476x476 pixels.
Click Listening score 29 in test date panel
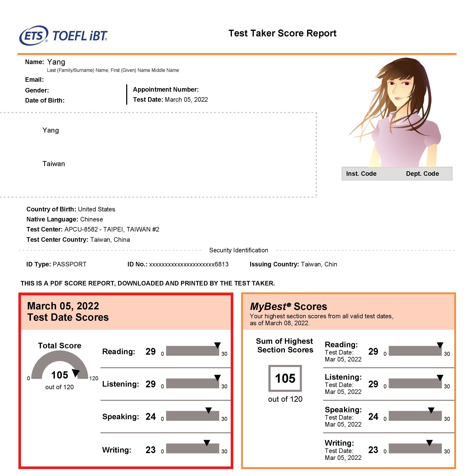(151, 384)
